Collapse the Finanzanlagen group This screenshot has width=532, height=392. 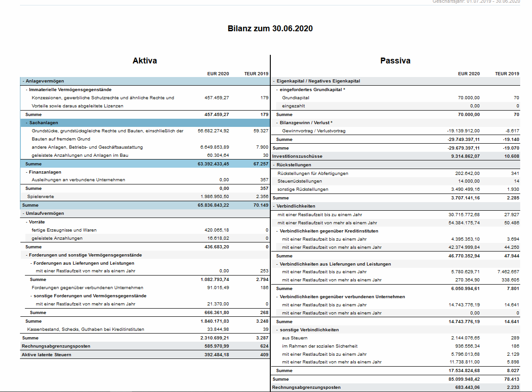pos(27,172)
